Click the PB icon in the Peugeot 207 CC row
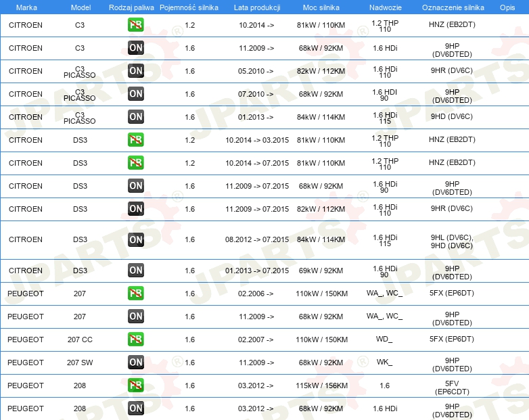Screen dimensions: 529x420 pos(135,339)
